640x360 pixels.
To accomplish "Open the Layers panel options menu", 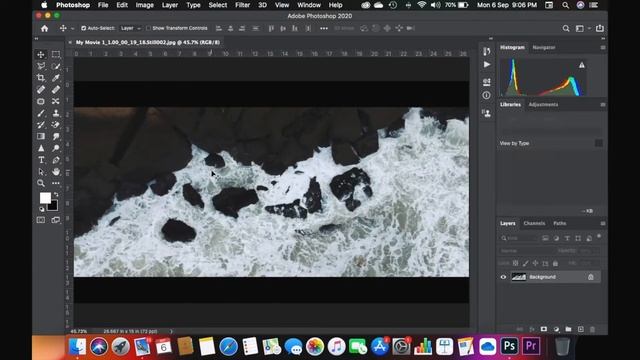I will click(x=603, y=223).
